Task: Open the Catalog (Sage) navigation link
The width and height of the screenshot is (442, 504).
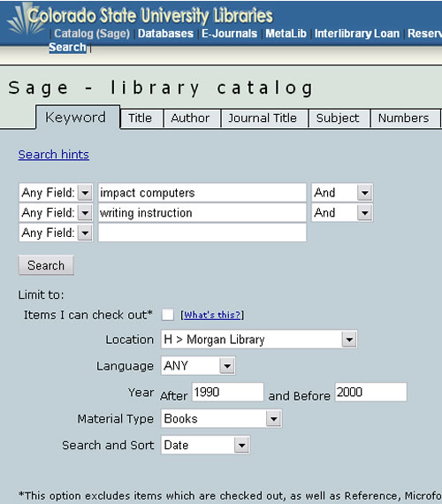Action: (x=92, y=34)
